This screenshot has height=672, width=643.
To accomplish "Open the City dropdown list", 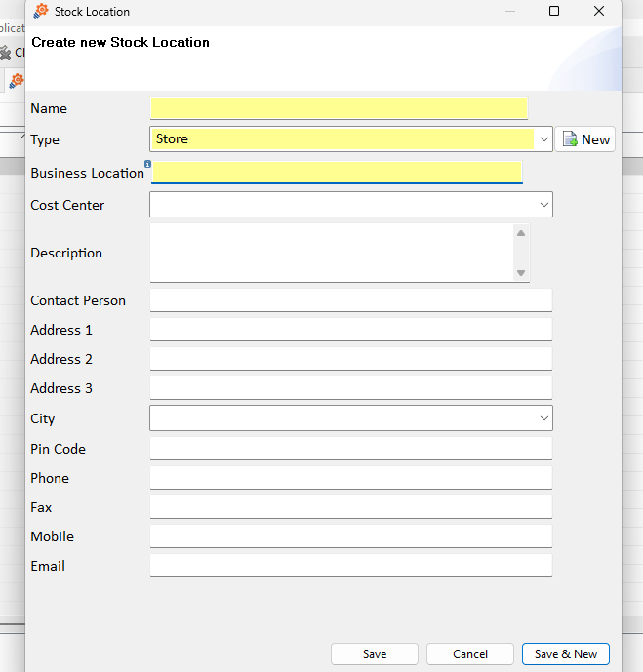I will click(x=543, y=418).
